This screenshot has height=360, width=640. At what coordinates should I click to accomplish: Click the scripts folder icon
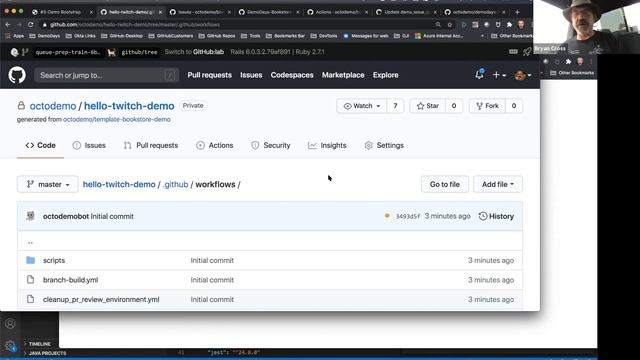[x=30, y=260]
